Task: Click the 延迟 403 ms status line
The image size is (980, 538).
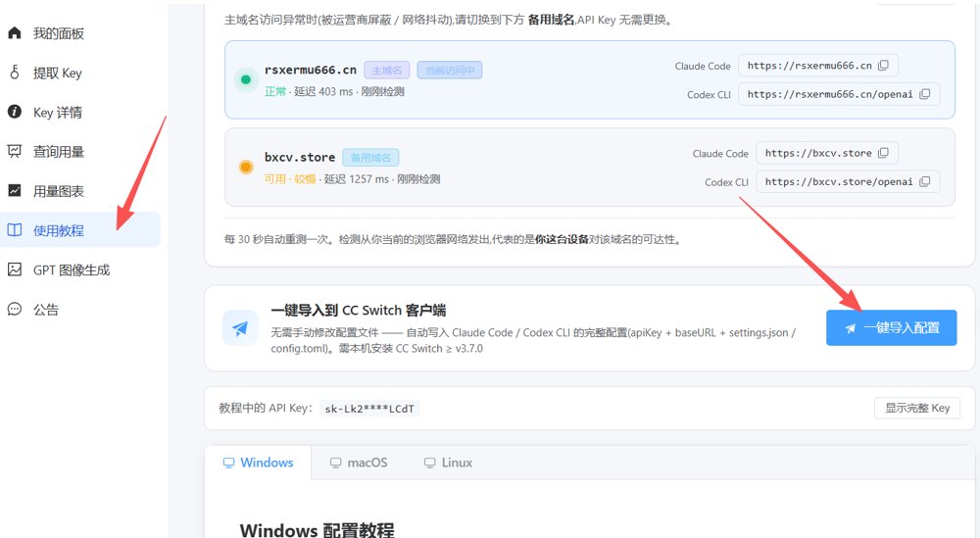Action: 334,91
